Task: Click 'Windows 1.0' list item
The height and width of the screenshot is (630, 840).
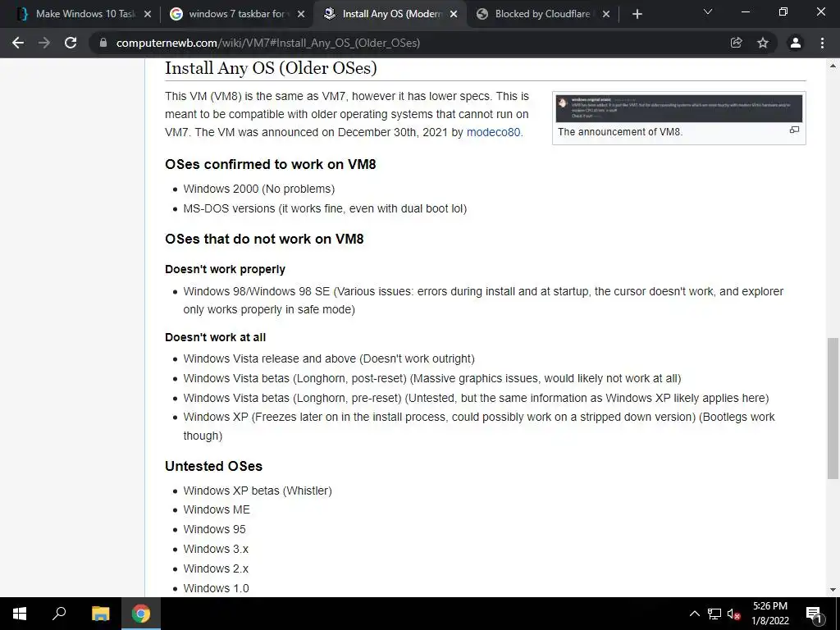Action: pos(216,588)
